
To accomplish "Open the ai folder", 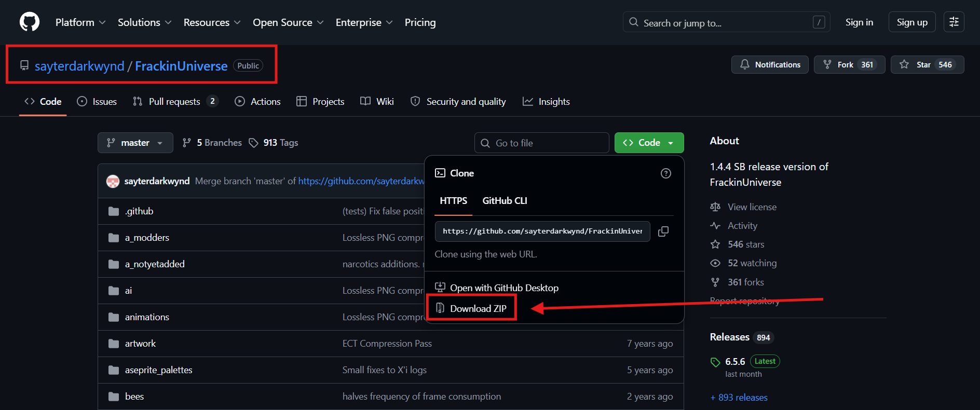I will [x=128, y=291].
